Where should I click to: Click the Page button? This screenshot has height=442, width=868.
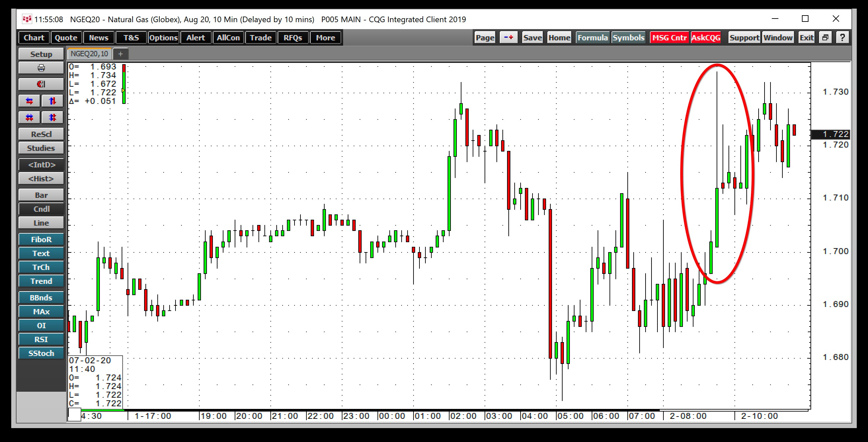tap(485, 37)
